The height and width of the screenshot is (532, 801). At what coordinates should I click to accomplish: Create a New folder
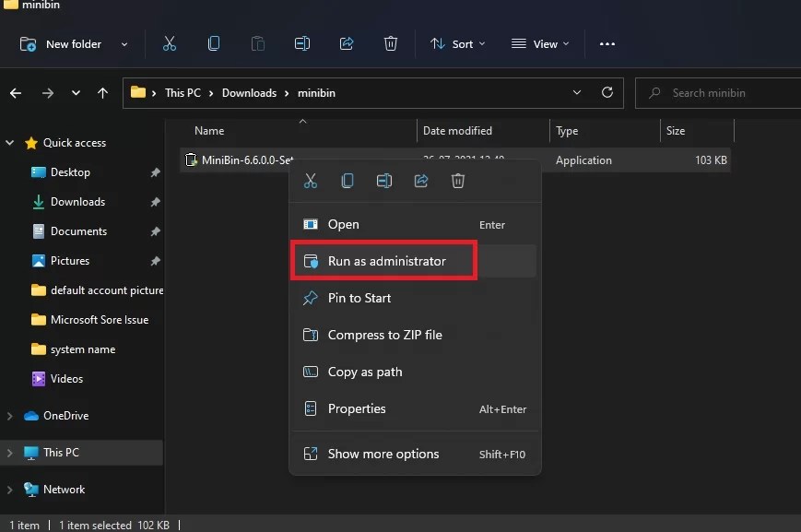(62, 43)
